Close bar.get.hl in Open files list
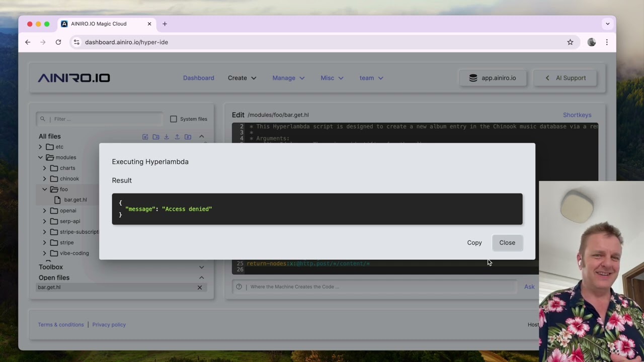 tap(200, 288)
